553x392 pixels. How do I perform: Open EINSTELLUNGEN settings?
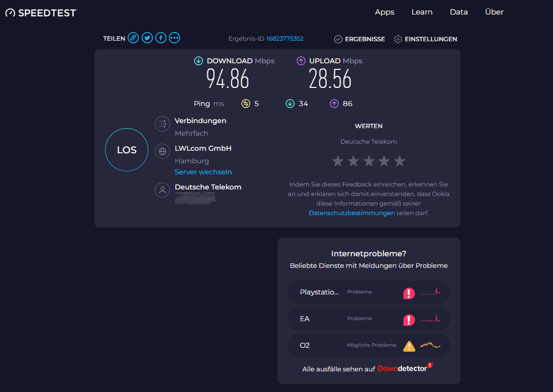coord(425,39)
